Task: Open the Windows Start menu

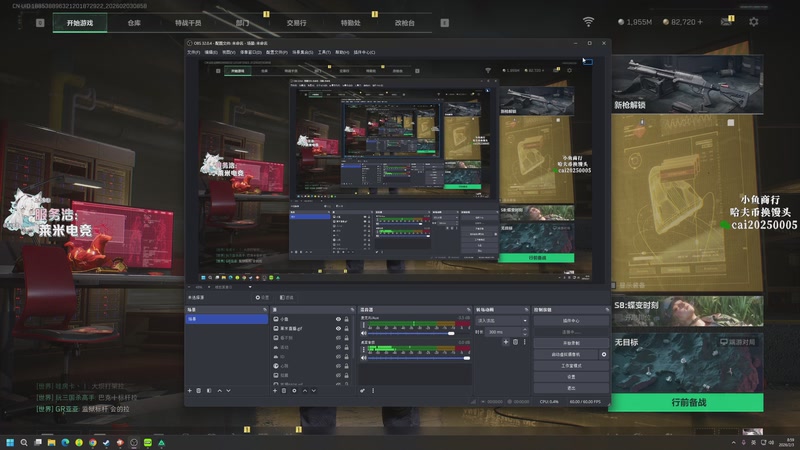Action: click(x=10, y=443)
